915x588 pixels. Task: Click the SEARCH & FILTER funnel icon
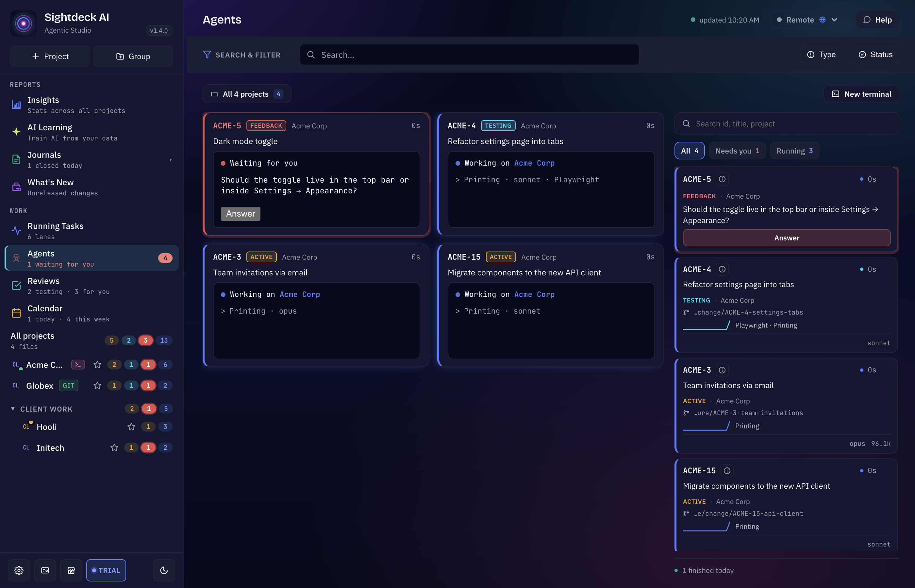pyautogui.click(x=207, y=55)
